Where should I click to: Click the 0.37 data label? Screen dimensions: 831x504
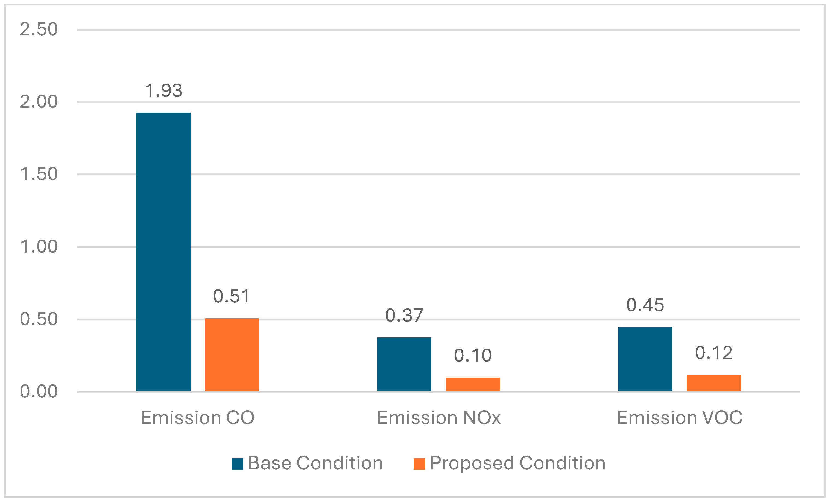point(404,316)
